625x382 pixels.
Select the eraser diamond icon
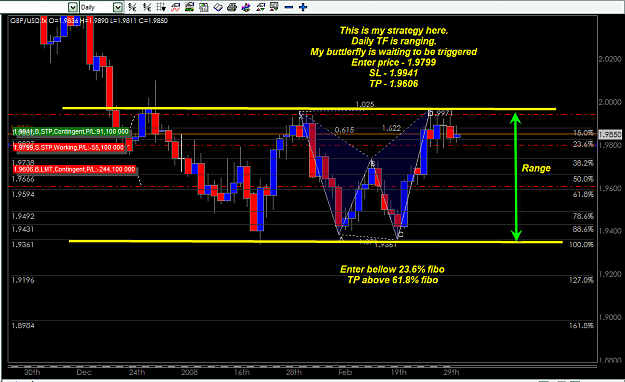pos(218,7)
